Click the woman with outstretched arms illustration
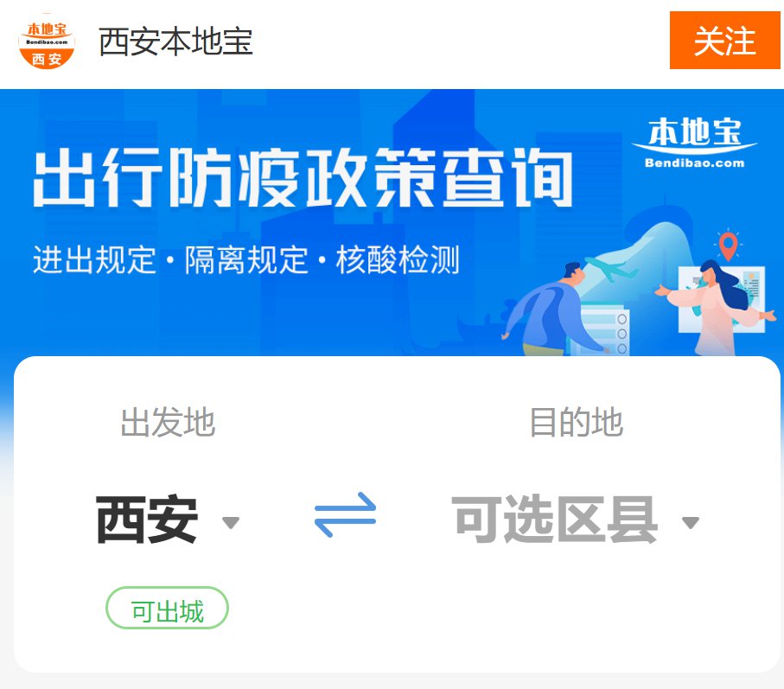Image resolution: width=784 pixels, height=689 pixels. click(716, 307)
